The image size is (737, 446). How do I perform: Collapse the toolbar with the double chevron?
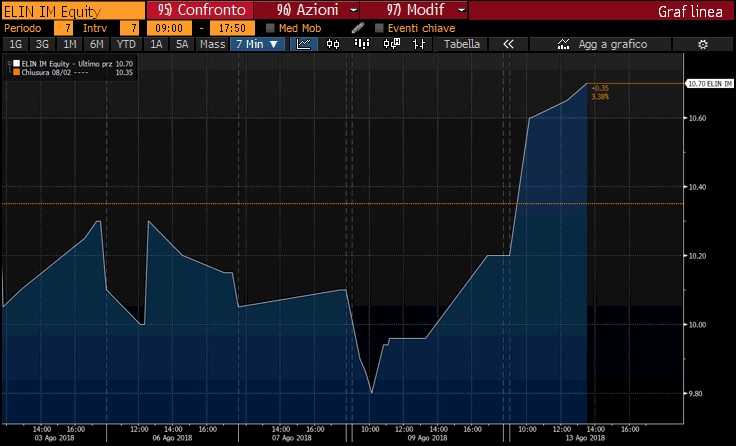509,44
